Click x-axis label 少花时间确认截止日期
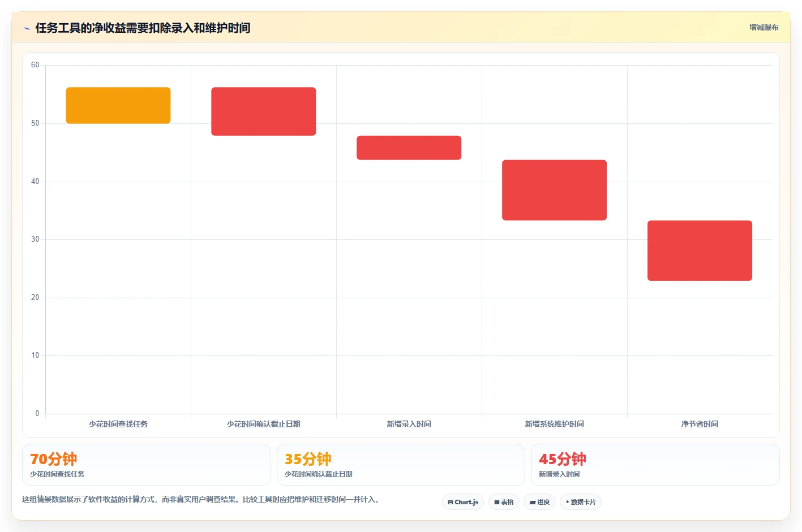The height and width of the screenshot is (532, 802). (264, 424)
